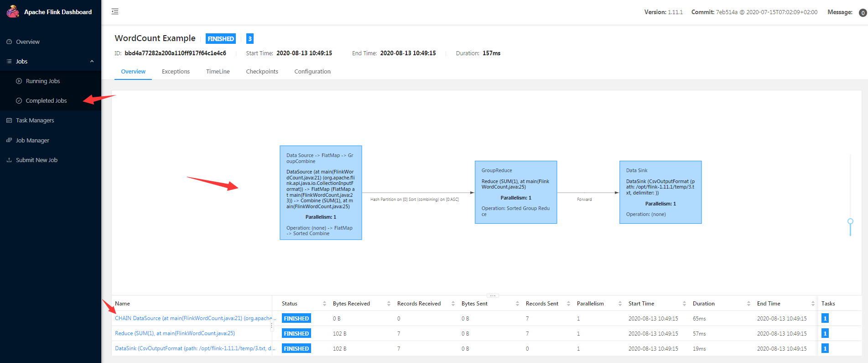Click the tasks badge in Reduce row
This screenshot has width=868, height=363.
click(x=825, y=334)
